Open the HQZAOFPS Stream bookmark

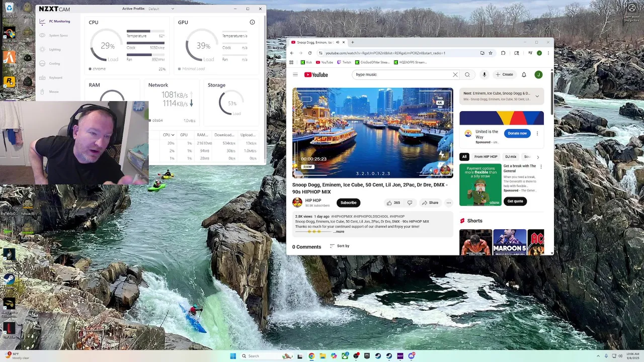pyautogui.click(x=410, y=62)
